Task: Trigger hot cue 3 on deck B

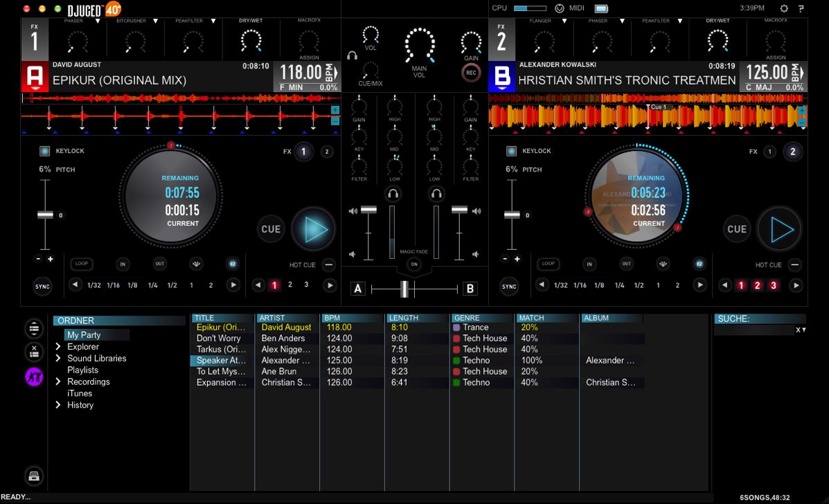Action: (774, 285)
